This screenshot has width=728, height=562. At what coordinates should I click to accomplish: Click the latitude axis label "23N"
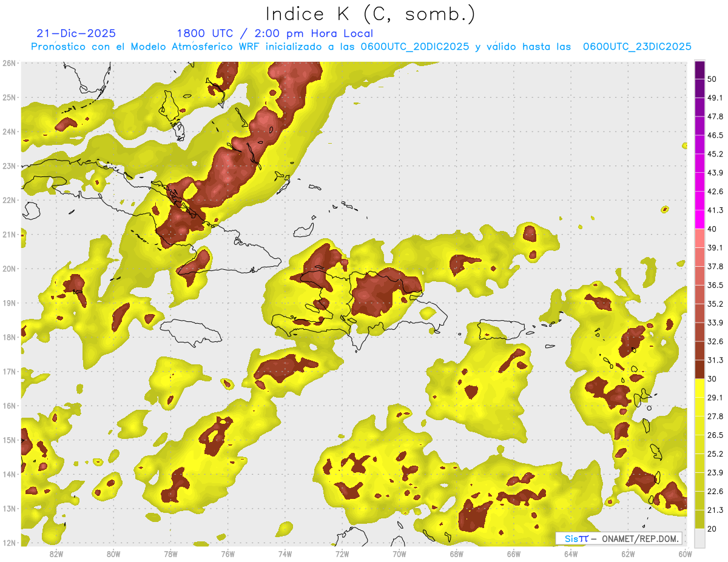tap(9, 166)
